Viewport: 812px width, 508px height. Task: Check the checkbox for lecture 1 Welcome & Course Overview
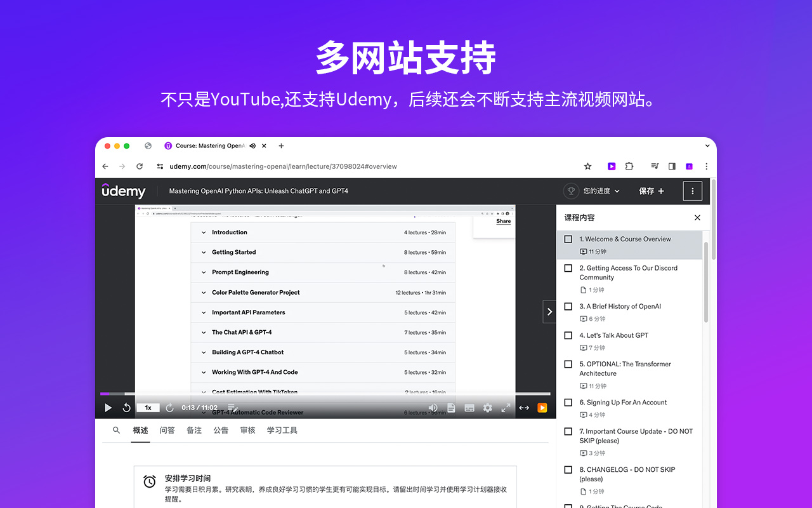[568, 239]
